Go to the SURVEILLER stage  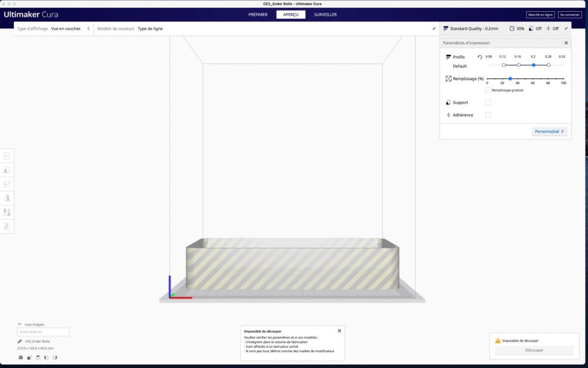click(326, 15)
